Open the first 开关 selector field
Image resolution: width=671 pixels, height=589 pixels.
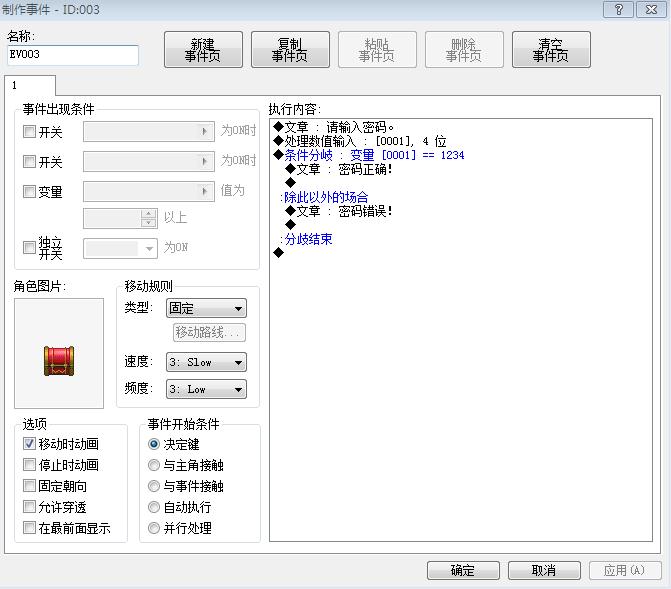coord(148,131)
